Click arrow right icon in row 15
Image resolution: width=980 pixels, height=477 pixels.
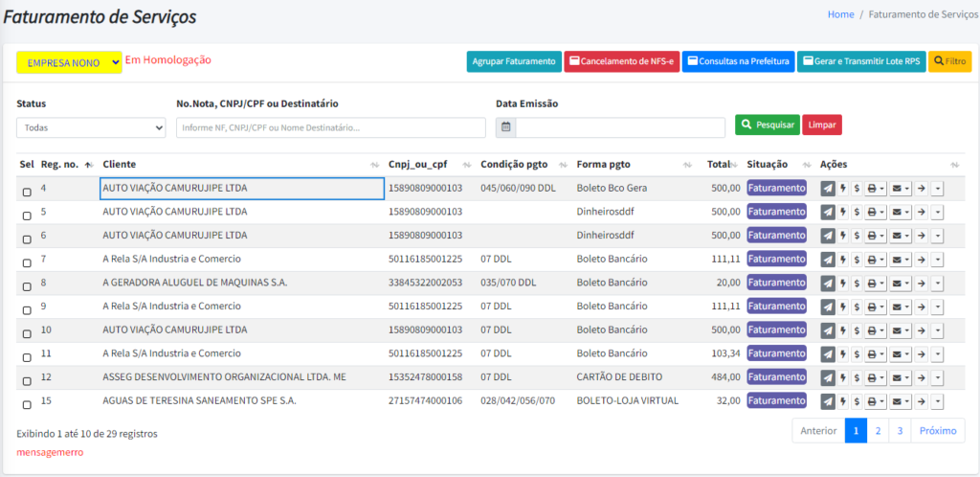point(922,401)
